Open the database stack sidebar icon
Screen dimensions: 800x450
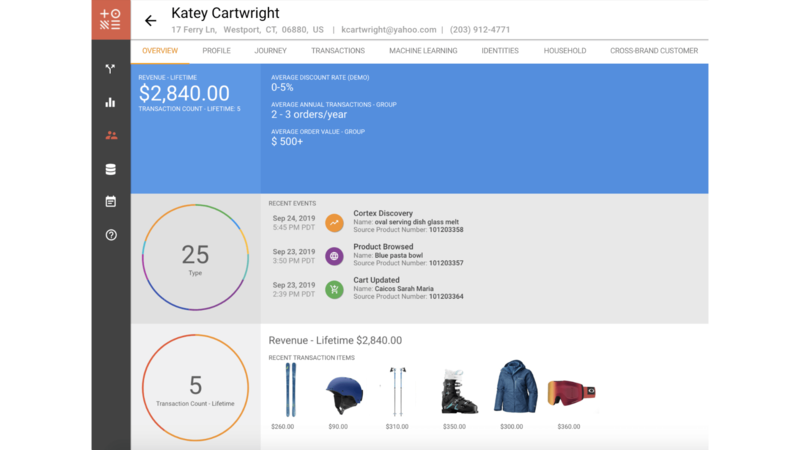[x=110, y=169]
